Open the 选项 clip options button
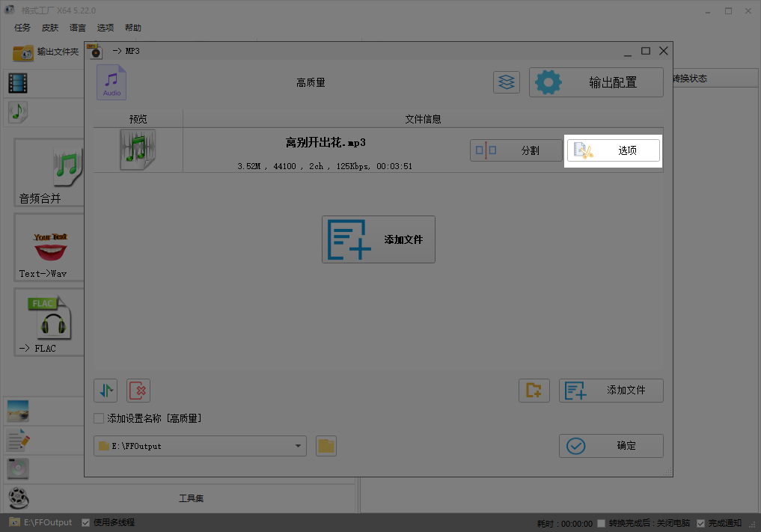The height and width of the screenshot is (532, 761). [x=614, y=150]
